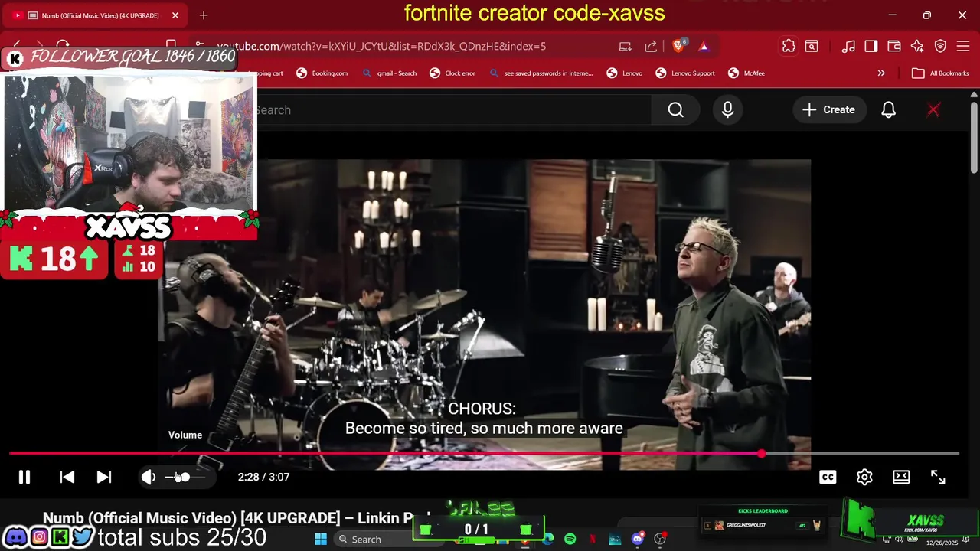Open the Lenovo Support bookmark

coord(685,73)
